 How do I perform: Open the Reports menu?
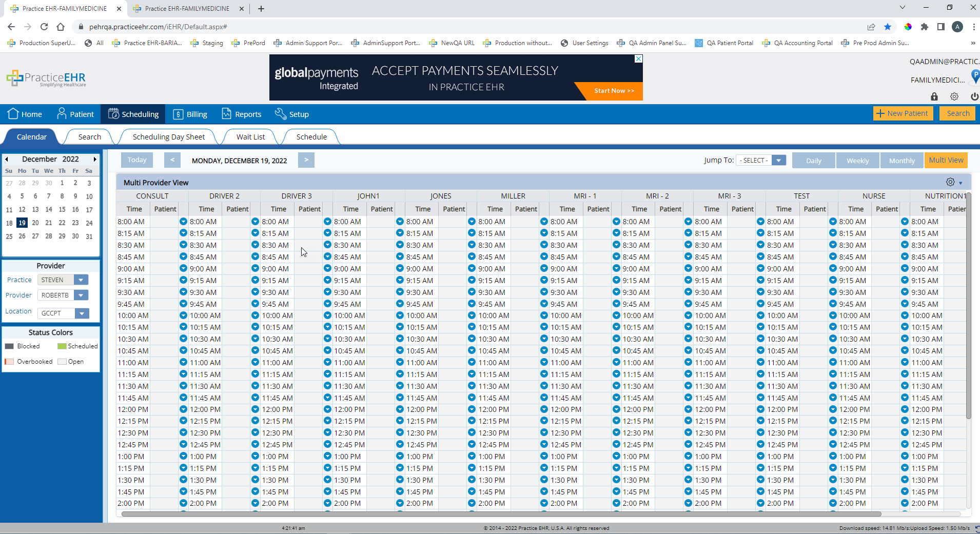pos(241,114)
